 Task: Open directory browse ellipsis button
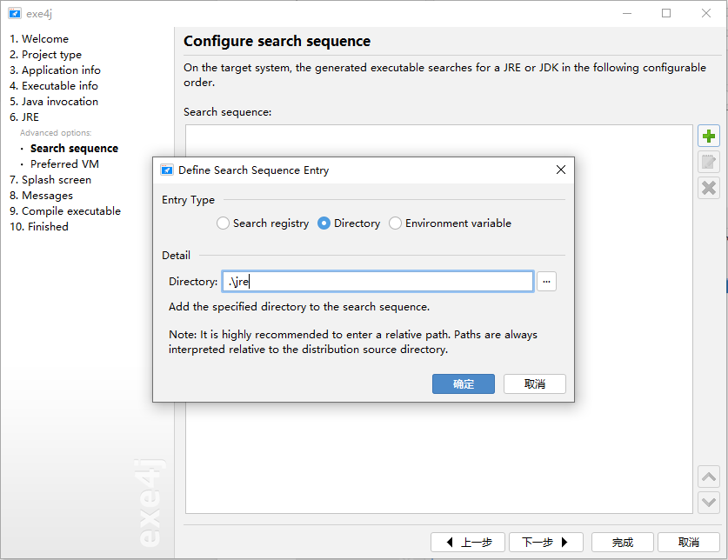546,282
